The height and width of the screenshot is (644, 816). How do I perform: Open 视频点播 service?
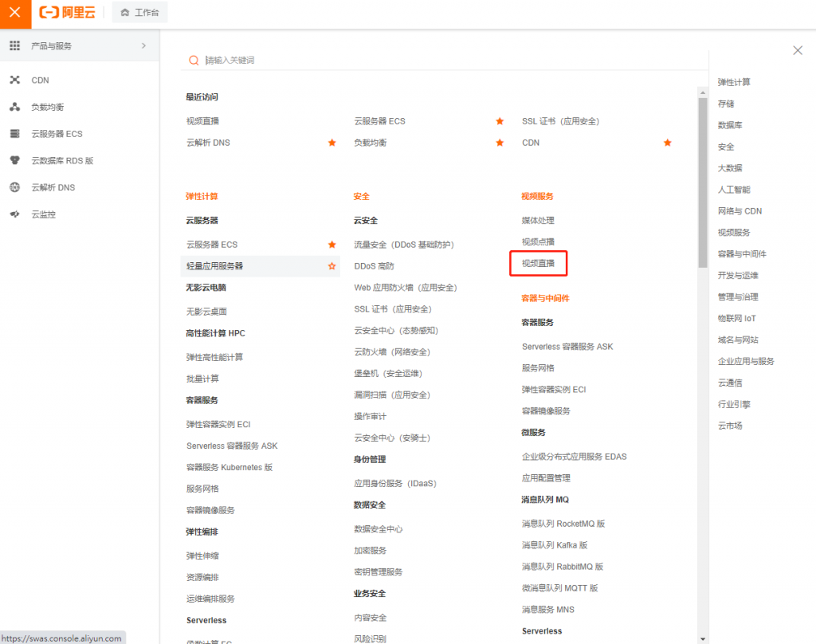[538, 242]
